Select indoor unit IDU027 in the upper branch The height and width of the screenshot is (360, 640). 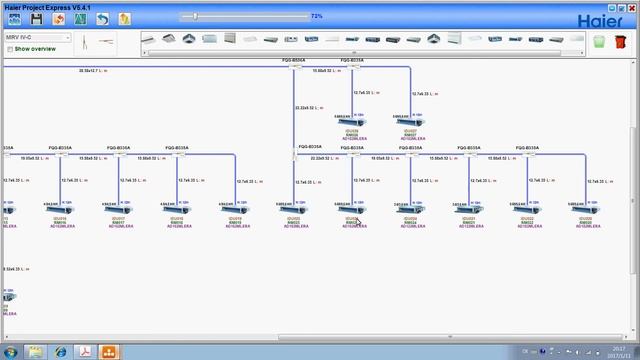pyautogui.click(x=410, y=122)
